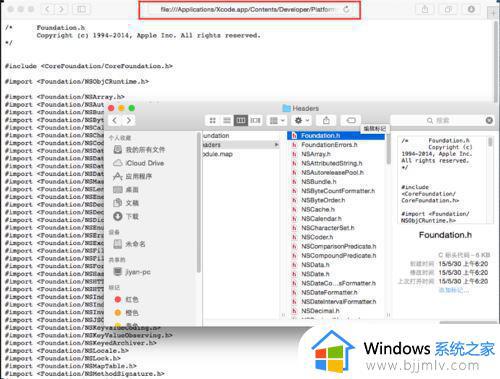The height and width of the screenshot is (379, 500).
Task: Go back in the Finder window
Action: 115,120
